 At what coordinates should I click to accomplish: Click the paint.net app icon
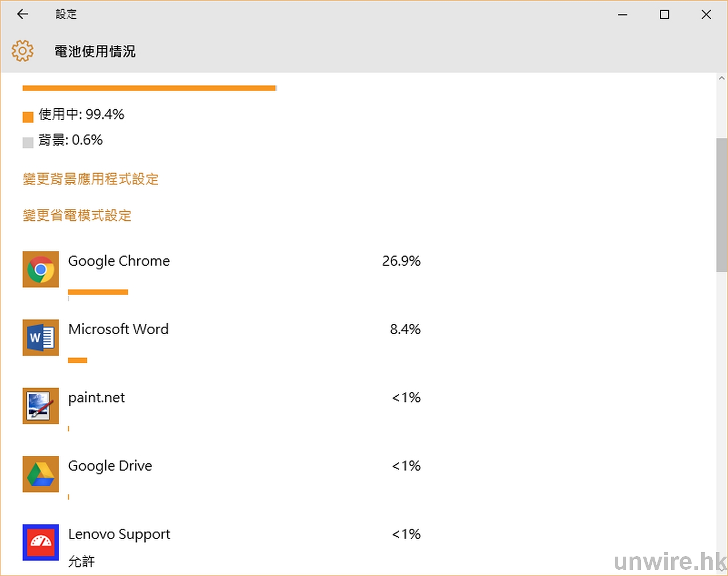tap(40, 406)
